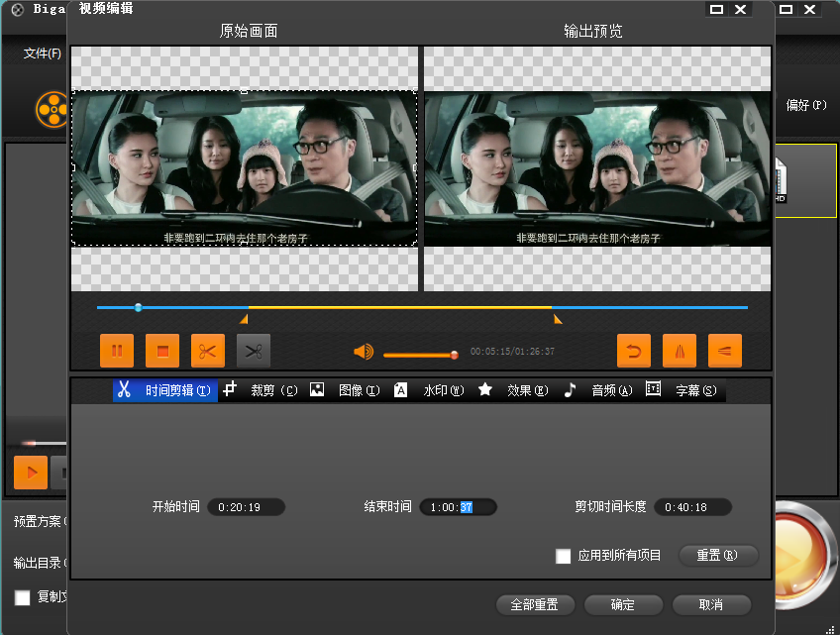This screenshot has height=635, width=840.
Task: Click the scissors icon on 时间剪辑 tab
Action: click(x=124, y=389)
